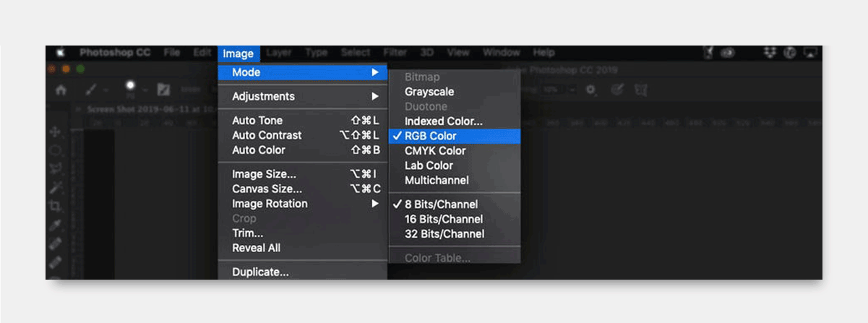Screen dimensions: 868x323
Task: Open the File menu
Action: click(171, 53)
